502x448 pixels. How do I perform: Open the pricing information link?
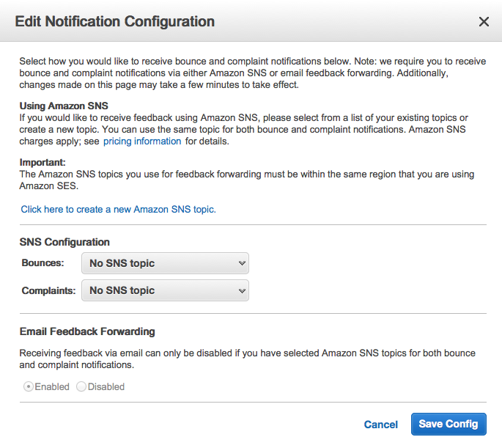142,142
